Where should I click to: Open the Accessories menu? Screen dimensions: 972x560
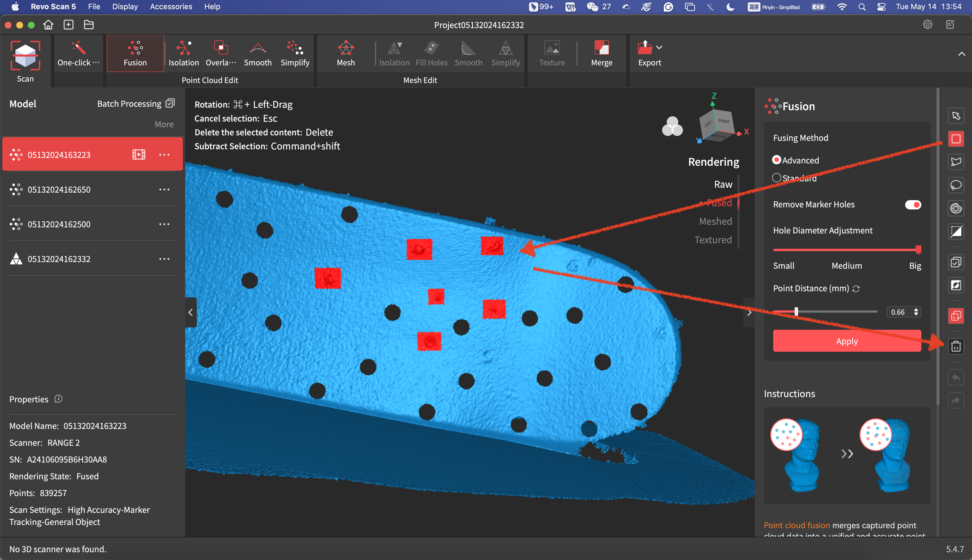tap(171, 7)
